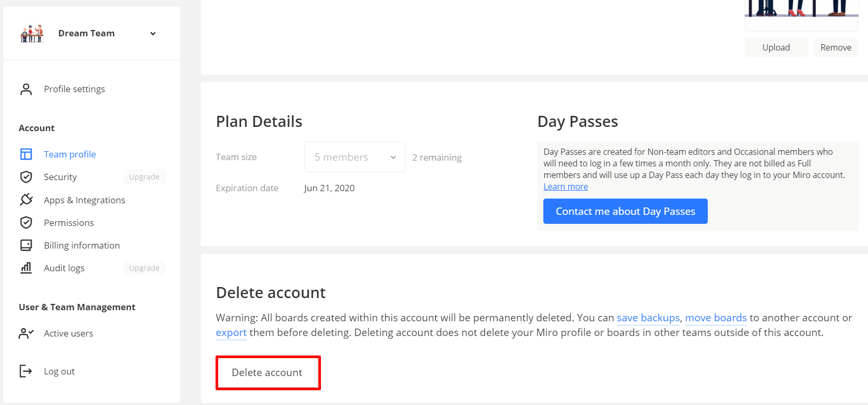Open the Learn more link

[565, 187]
